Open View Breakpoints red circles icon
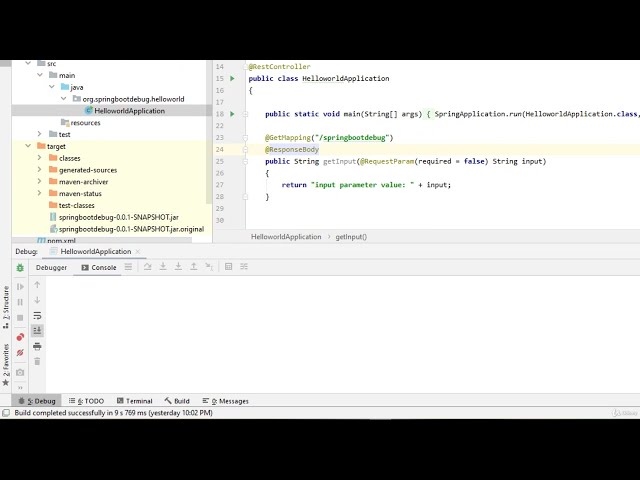Viewport: 640px width, 480px height. 20,337
